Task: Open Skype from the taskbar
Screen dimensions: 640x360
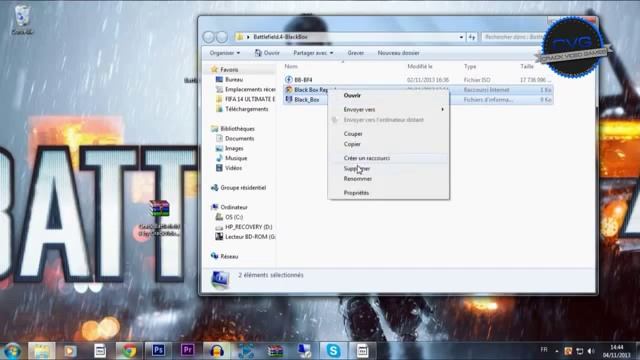Action: 333,351
